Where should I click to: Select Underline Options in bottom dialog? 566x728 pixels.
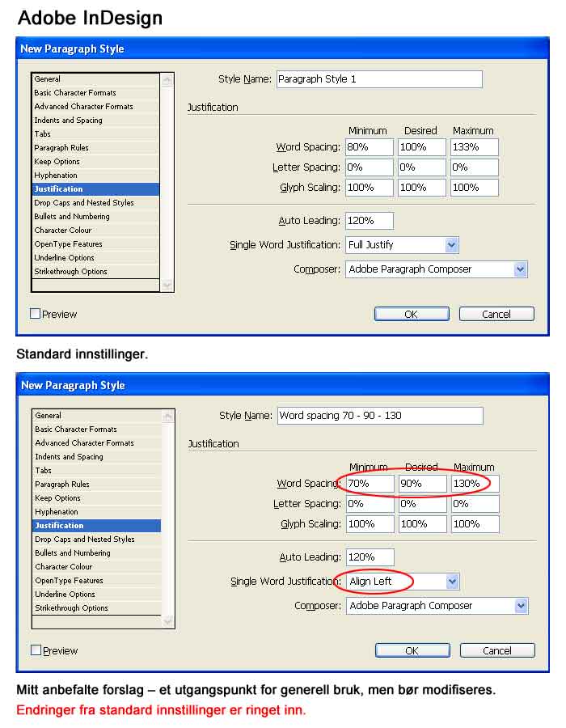click(97, 595)
